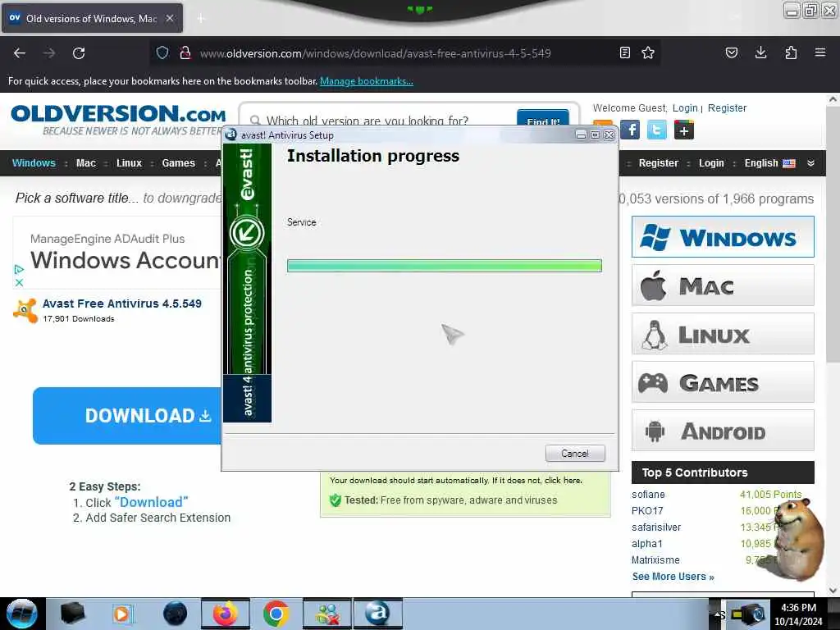This screenshot has width=840, height=630.
Task: Open contributor PKO17
Action: coord(647,510)
